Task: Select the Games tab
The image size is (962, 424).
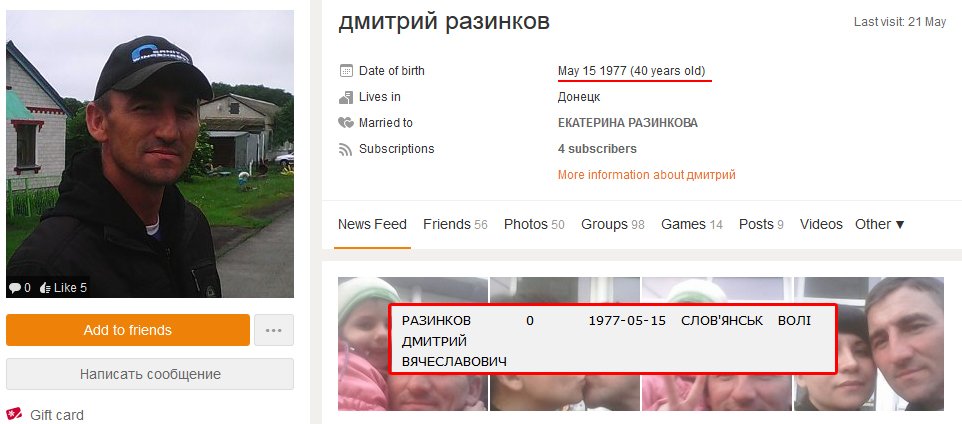Action: [691, 225]
